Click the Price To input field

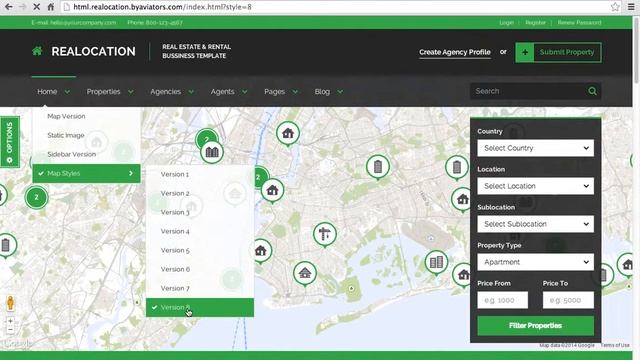568,300
